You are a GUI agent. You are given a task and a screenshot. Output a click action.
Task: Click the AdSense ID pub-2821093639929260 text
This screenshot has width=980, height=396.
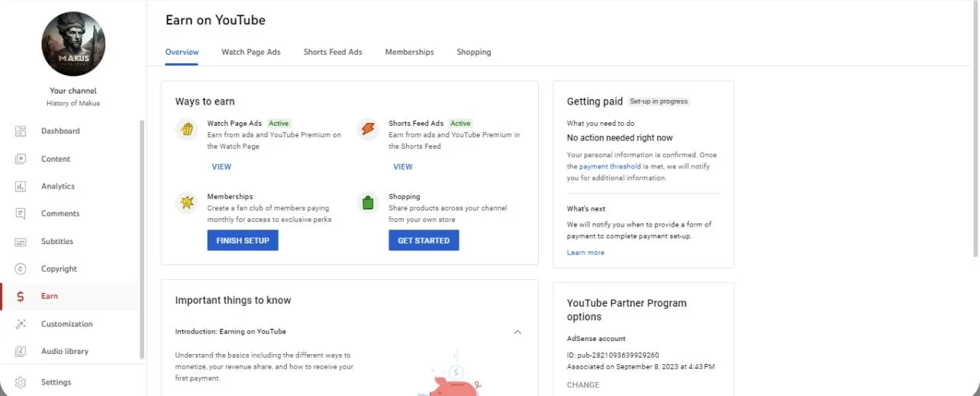point(613,355)
